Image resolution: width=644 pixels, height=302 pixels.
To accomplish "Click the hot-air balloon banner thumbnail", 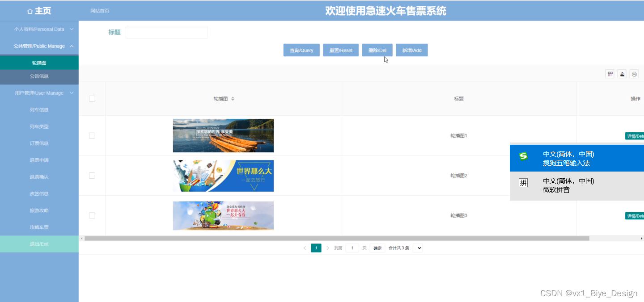I will pyautogui.click(x=223, y=216).
